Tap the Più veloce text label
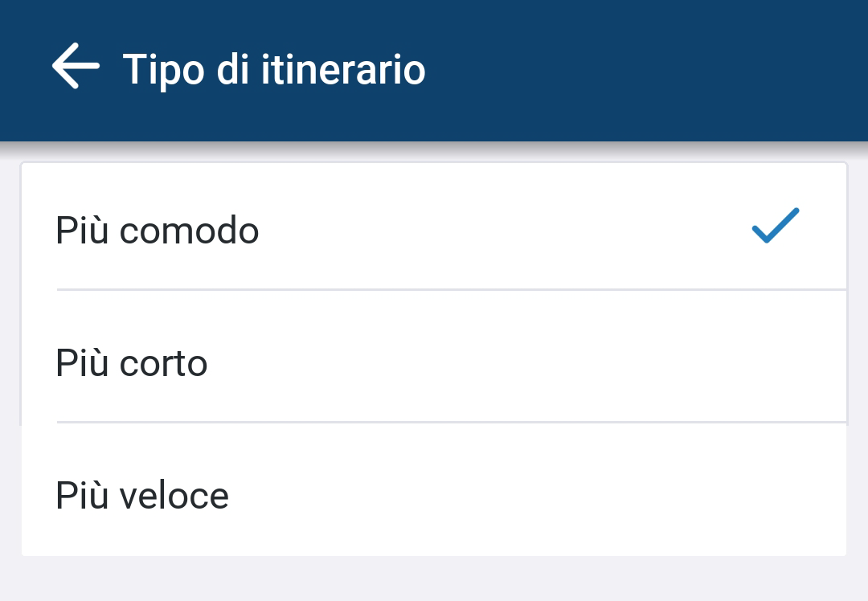Viewport: 868px width, 601px height. [142, 495]
